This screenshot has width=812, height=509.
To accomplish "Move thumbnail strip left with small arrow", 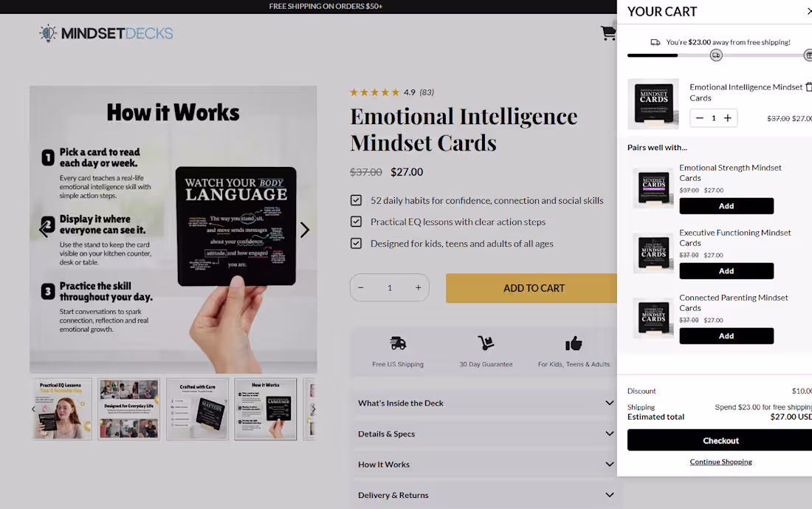I will click(34, 409).
